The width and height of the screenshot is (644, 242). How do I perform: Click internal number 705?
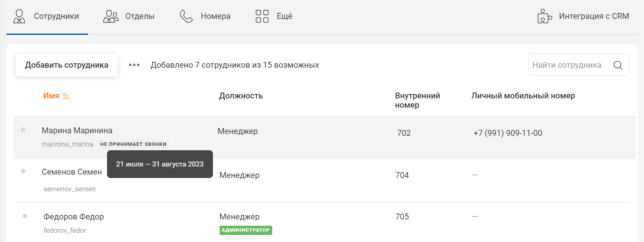tap(402, 217)
